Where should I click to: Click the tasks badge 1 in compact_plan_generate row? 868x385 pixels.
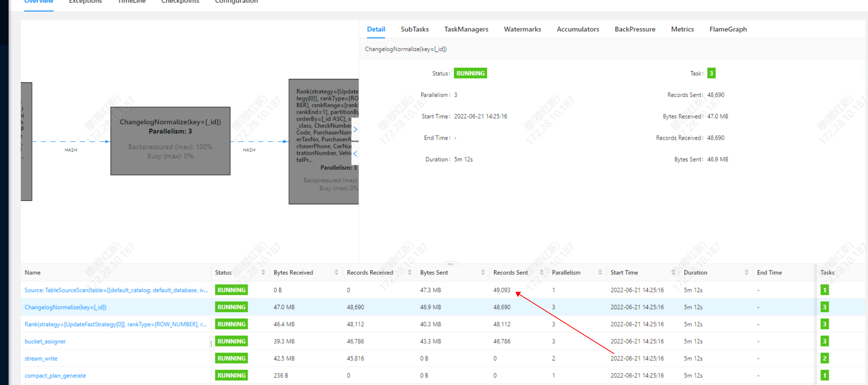point(825,376)
